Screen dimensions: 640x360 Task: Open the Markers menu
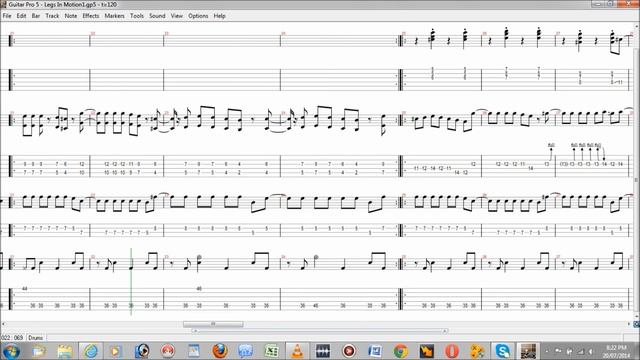pyautogui.click(x=114, y=16)
